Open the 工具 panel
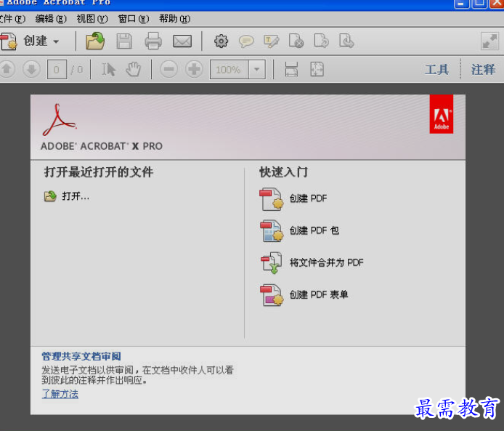 click(436, 70)
